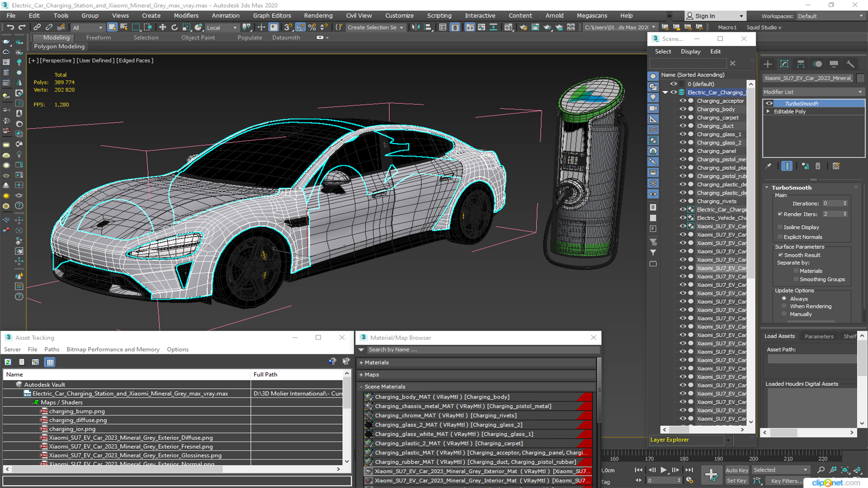Screen dimensions: 868x488
Task: Open Create Selection Set dropdown
Action: 375,28
